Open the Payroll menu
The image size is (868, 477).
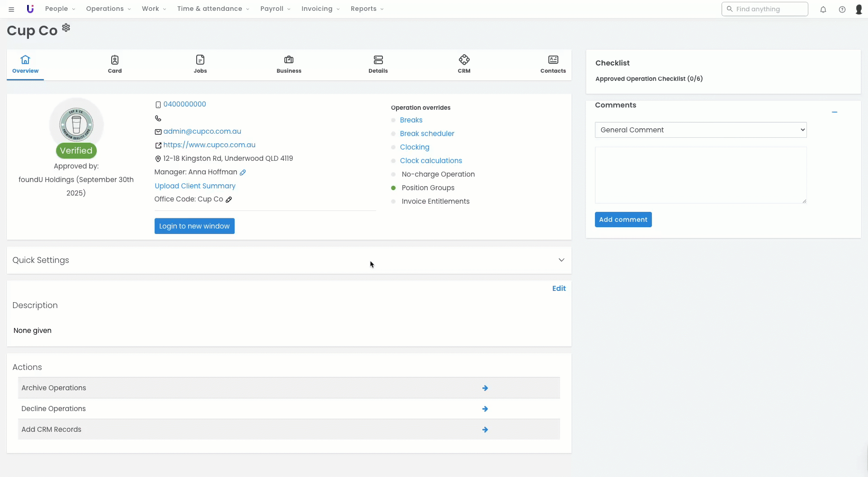pyautogui.click(x=275, y=9)
